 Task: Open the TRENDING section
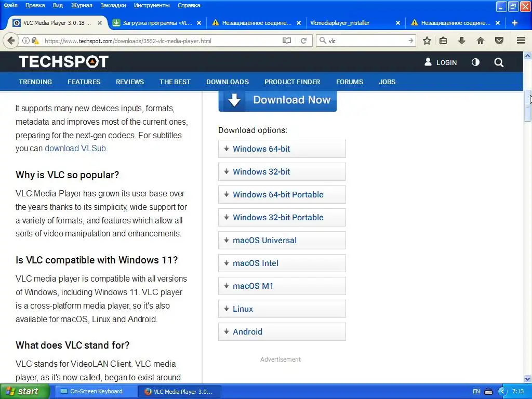click(x=35, y=82)
